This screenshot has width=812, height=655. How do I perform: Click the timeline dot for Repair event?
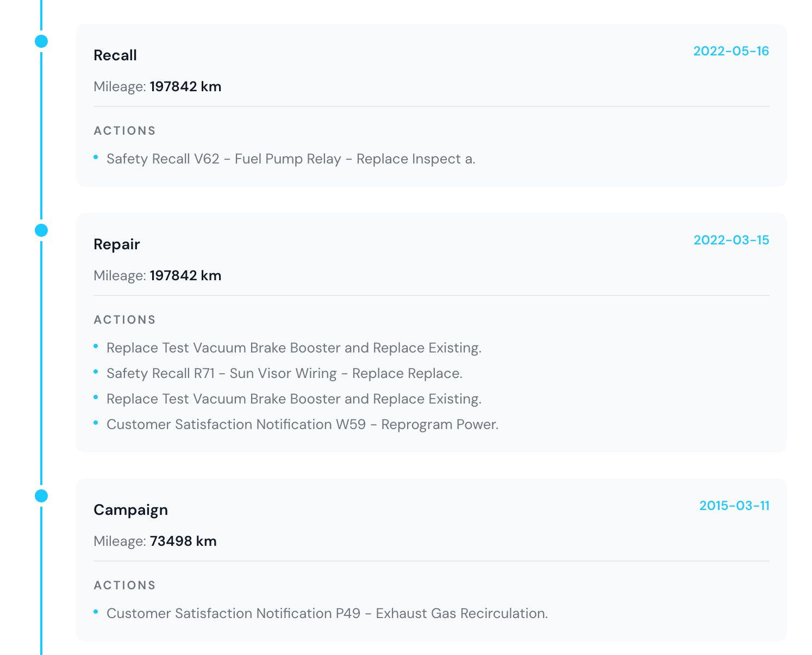pos(41,230)
